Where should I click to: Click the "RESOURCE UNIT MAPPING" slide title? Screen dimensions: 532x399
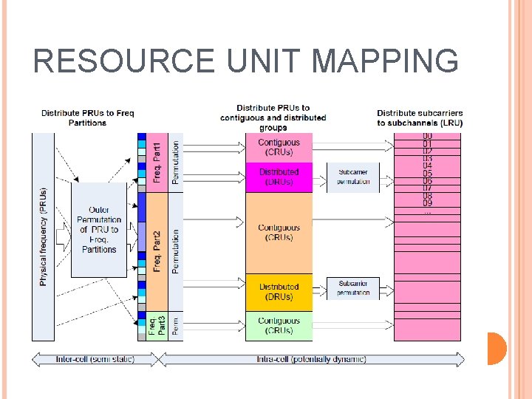246,61
